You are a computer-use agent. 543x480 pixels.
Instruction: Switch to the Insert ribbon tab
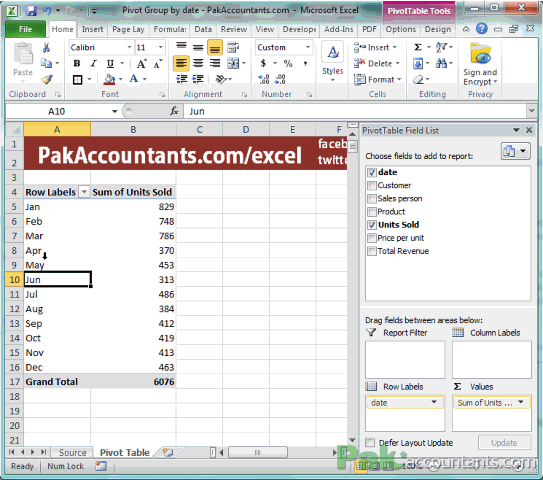pos(92,29)
